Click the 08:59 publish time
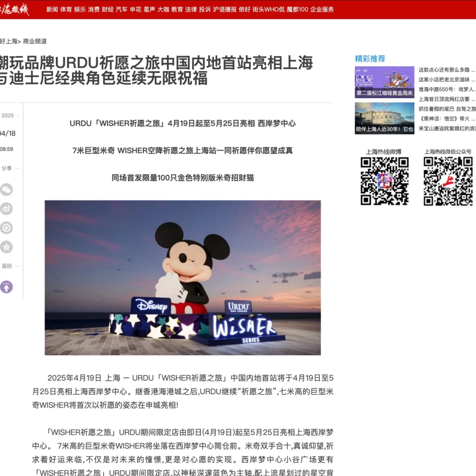This screenshot has width=476, height=476. point(7,149)
